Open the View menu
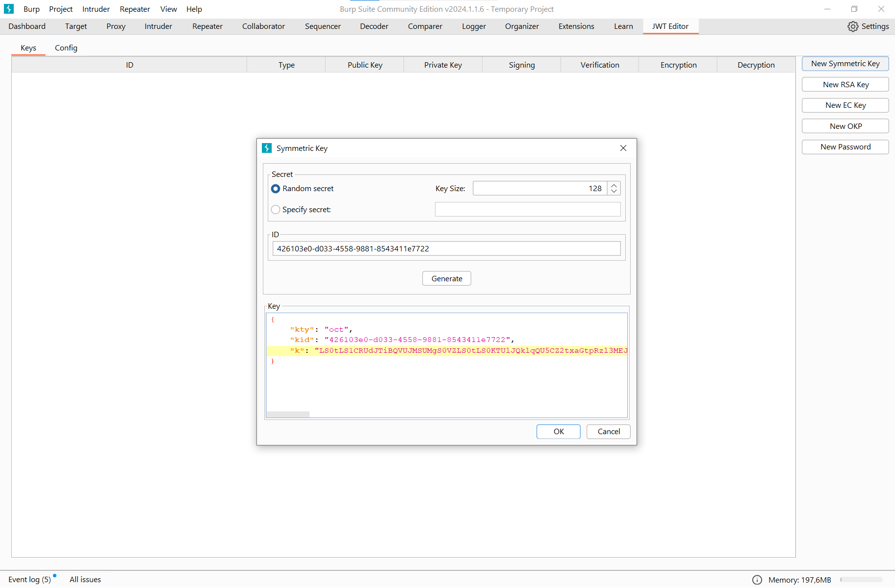This screenshot has height=588, width=895. (x=169, y=9)
